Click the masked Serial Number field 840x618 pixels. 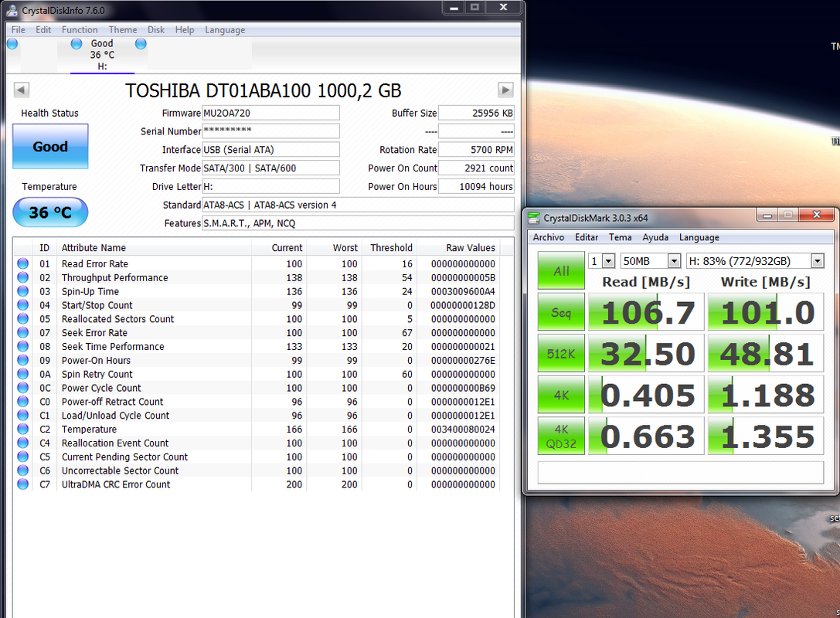[270, 131]
